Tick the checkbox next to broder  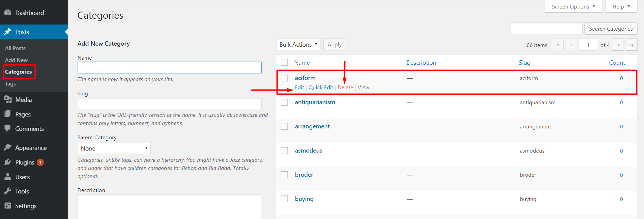pyautogui.click(x=284, y=174)
